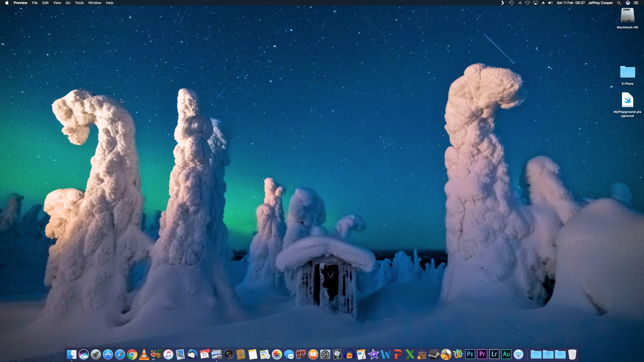Image resolution: width=644 pixels, height=362 pixels.
Task: Launch Google Chrome from the dock
Action: [x=132, y=354]
